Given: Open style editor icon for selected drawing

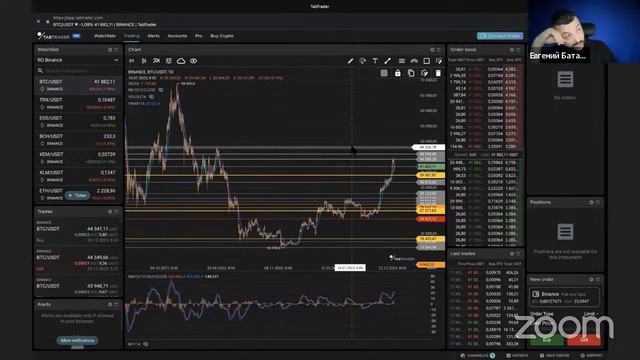Looking at the screenshot, I should pyautogui.click(x=424, y=73).
